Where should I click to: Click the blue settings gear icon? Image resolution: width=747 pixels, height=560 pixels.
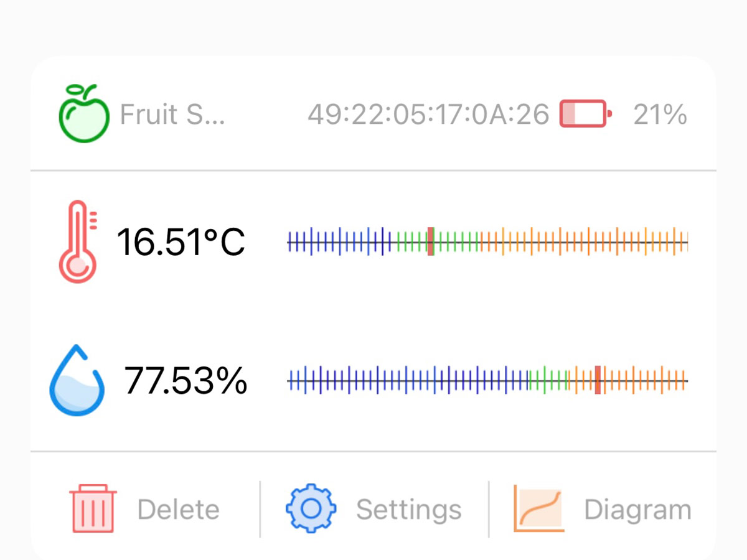pyautogui.click(x=311, y=508)
